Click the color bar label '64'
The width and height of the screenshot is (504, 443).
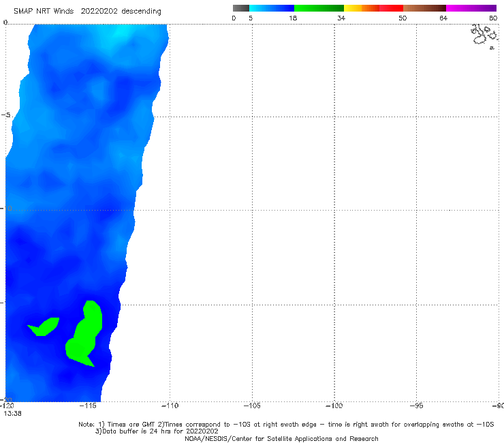point(443,18)
